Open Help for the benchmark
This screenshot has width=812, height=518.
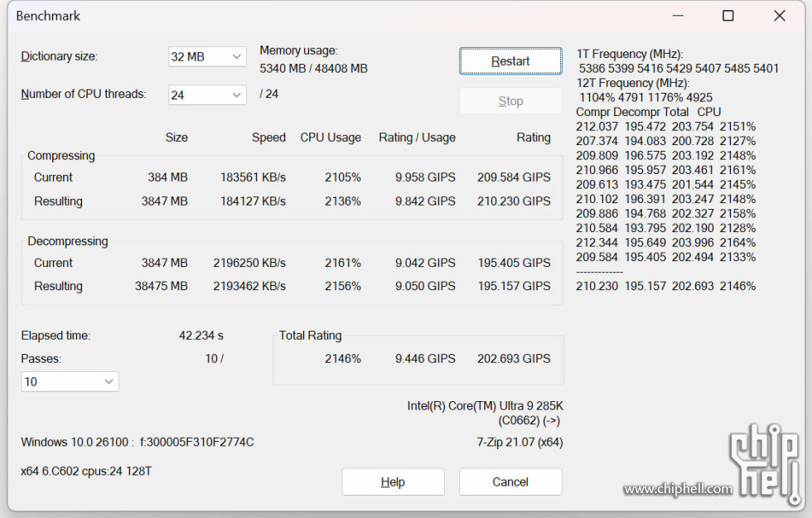click(x=393, y=482)
